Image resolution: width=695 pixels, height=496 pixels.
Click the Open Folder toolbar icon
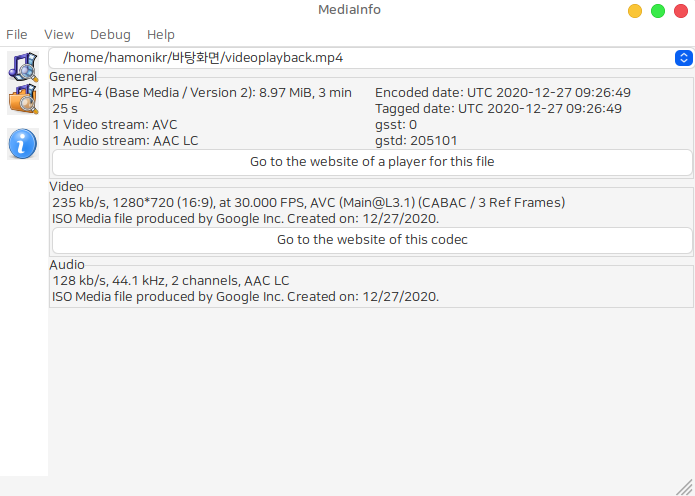pyautogui.click(x=22, y=99)
